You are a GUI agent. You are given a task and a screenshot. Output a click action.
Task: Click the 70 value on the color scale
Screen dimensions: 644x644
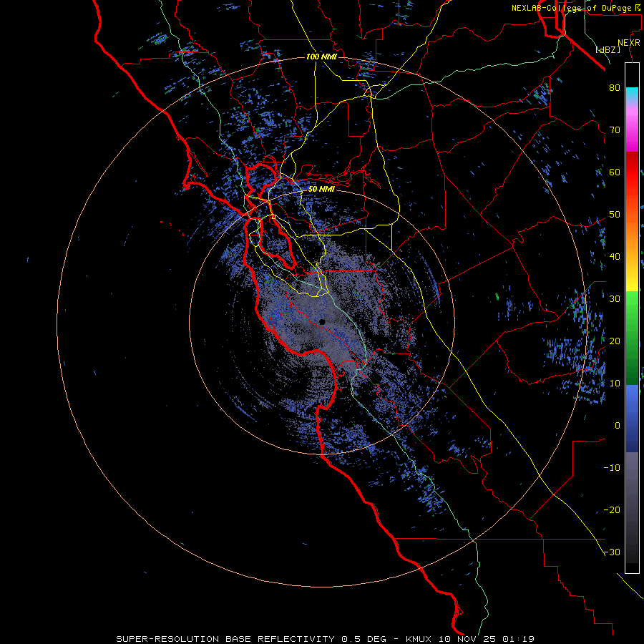[615, 130]
